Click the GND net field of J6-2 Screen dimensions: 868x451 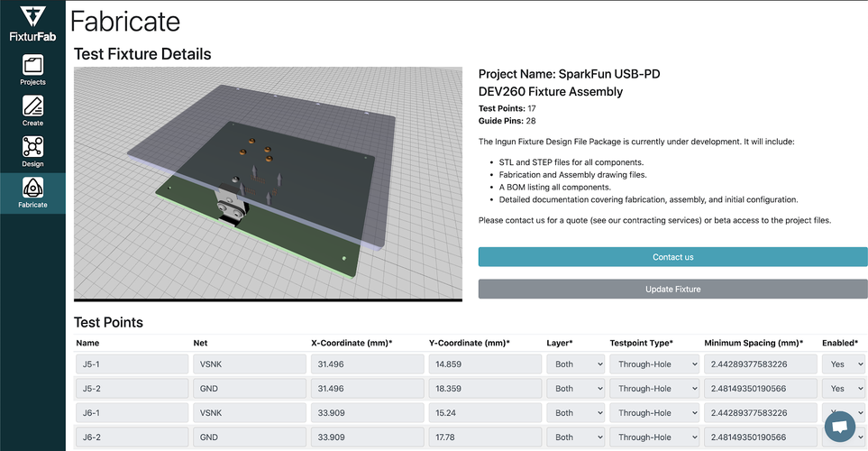pyautogui.click(x=250, y=437)
